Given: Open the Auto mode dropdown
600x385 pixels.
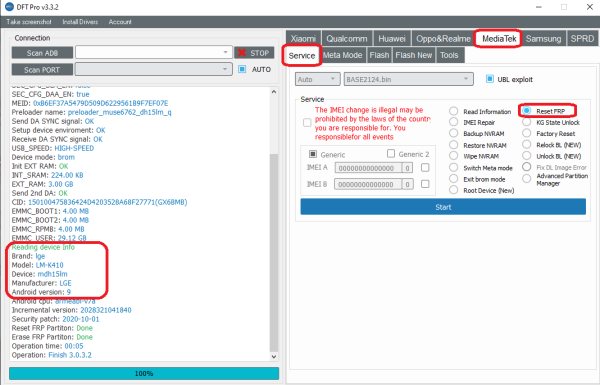Looking at the screenshot, I should [x=317, y=79].
